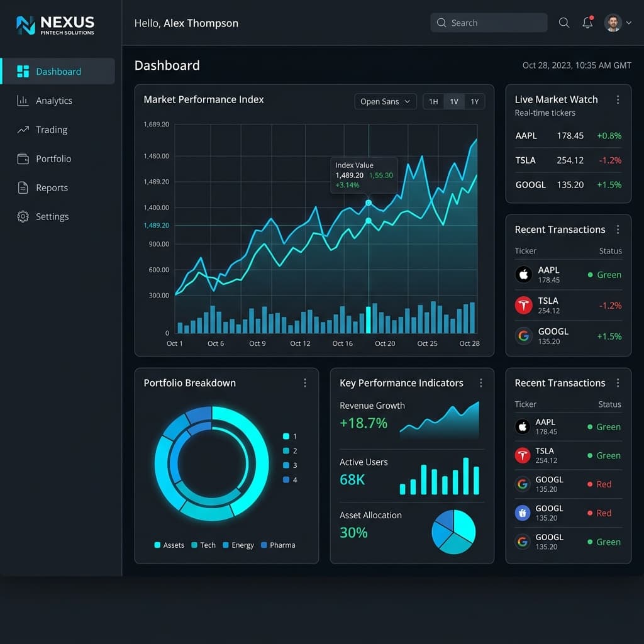
Task: Click legend swatch labeled 1
Action: pos(286,436)
